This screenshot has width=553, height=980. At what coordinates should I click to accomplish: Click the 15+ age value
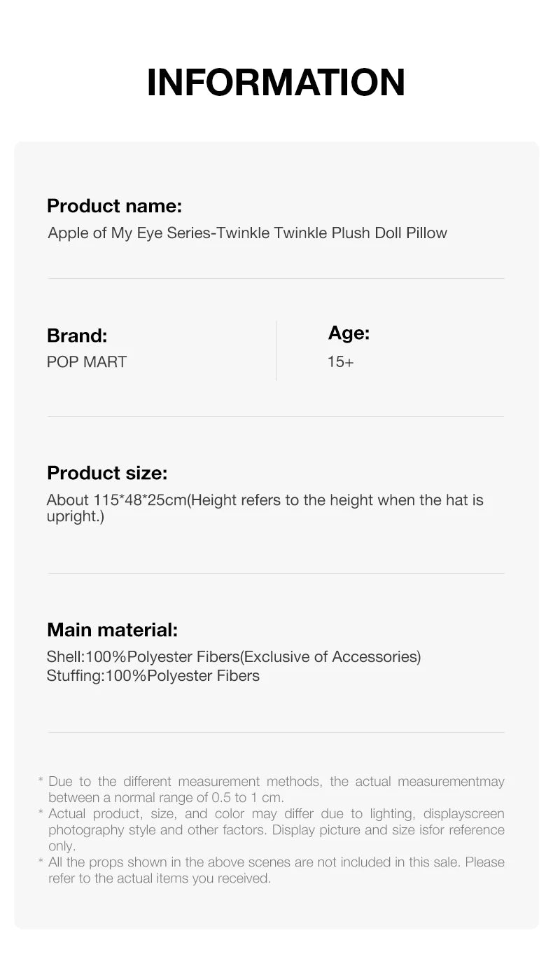tap(340, 362)
